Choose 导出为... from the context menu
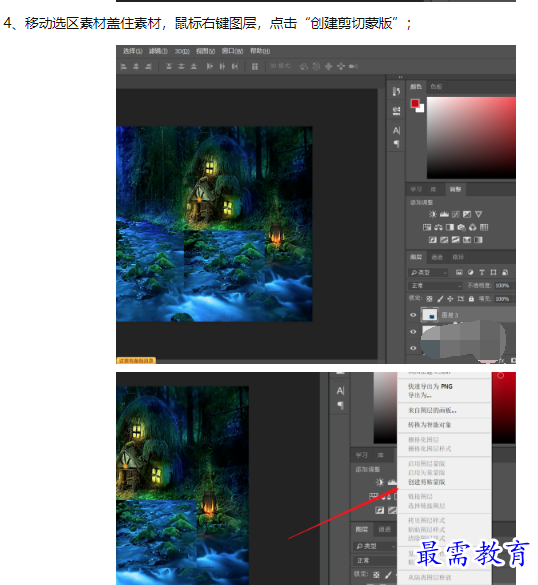The width and height of the screenshot is (538, 585). click(420, 395)
